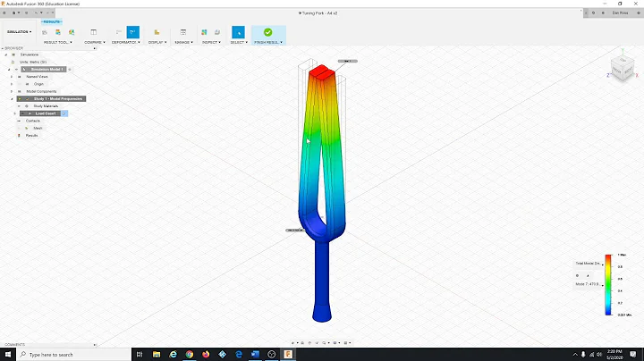Click the third Result Tools colorful icon

(72, 32)
